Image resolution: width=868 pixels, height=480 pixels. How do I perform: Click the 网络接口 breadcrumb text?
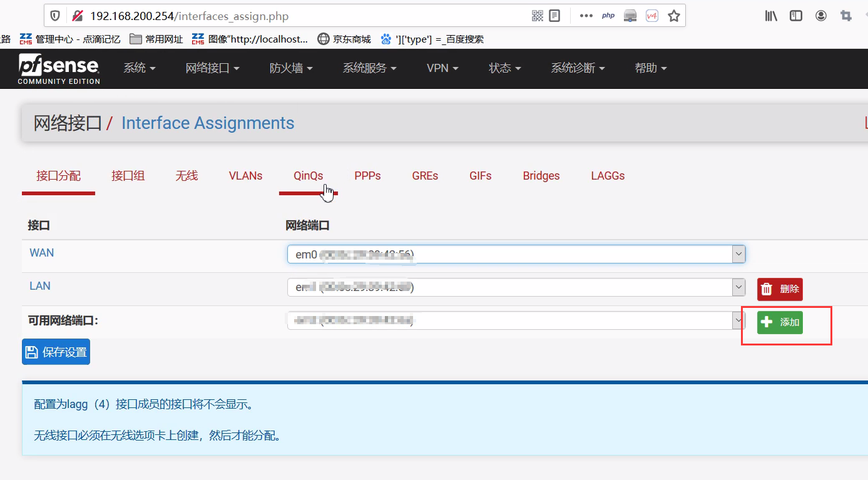pyautogui.click(x=68, y=123)
